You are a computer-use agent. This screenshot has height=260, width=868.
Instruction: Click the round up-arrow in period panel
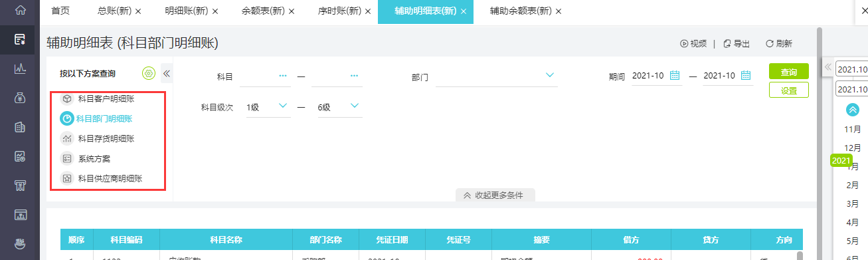tap(853, 110)
